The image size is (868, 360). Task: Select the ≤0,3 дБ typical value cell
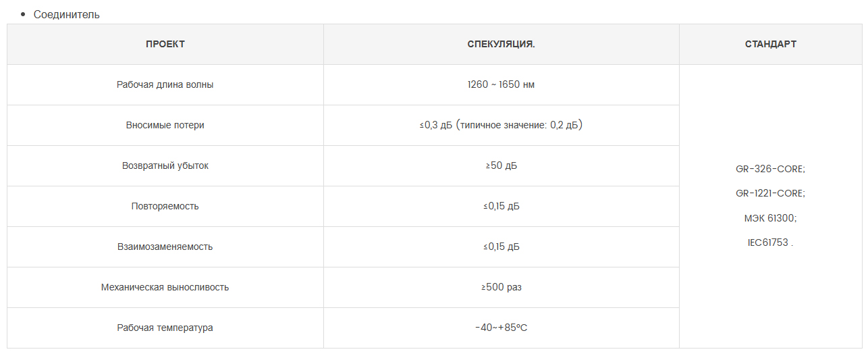tap(501, 125)
